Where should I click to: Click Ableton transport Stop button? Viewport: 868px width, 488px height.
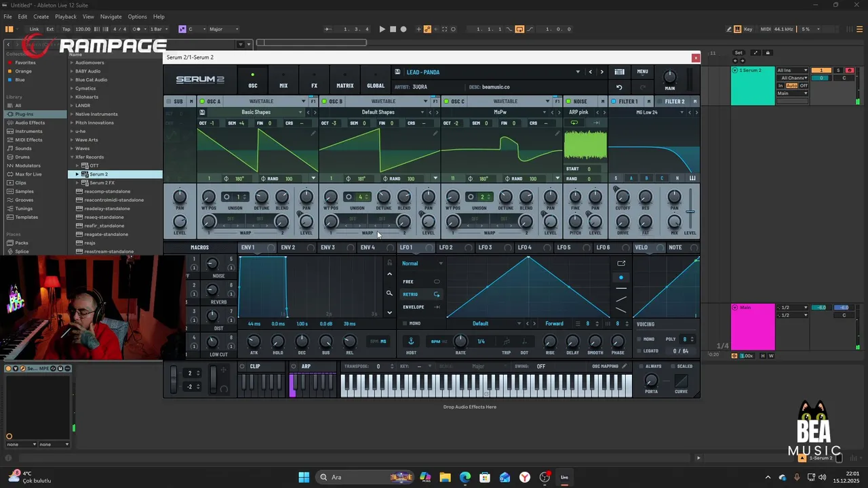(x=393, y=29)
